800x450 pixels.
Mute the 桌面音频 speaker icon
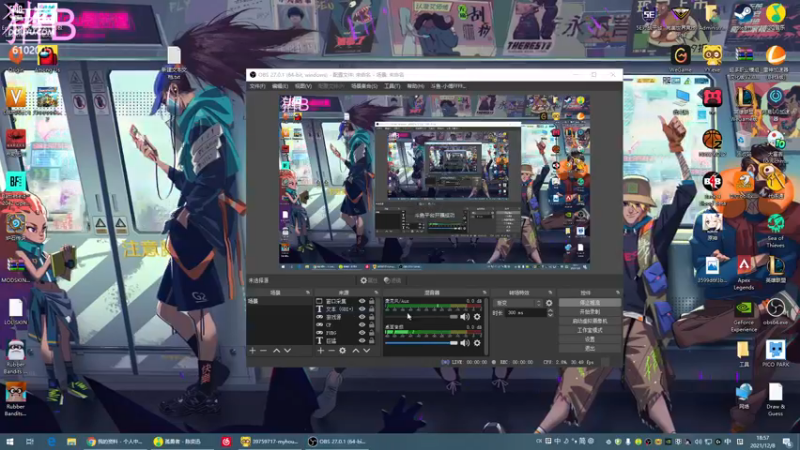point(465,343)
